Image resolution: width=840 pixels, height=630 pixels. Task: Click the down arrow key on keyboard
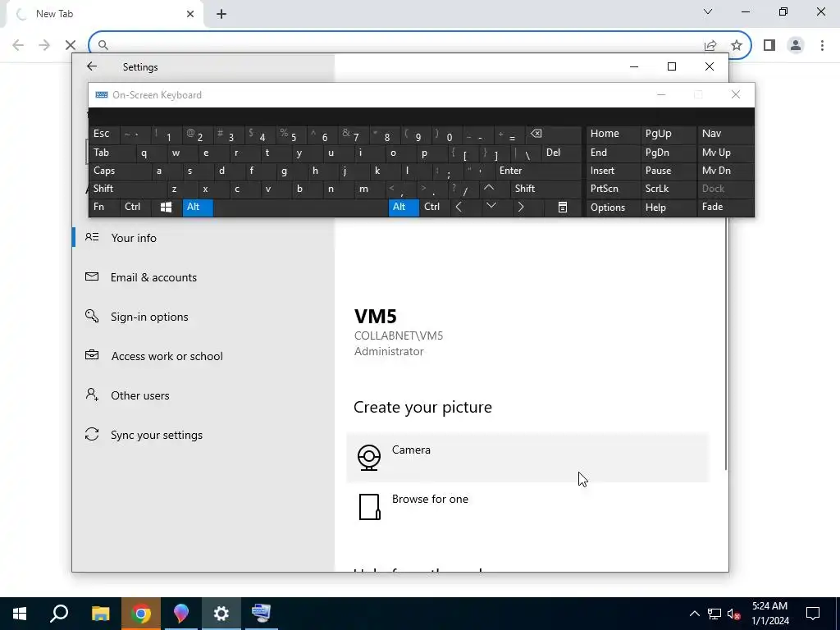[491, 206]
